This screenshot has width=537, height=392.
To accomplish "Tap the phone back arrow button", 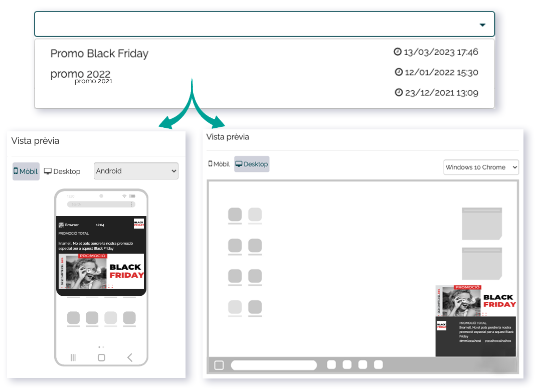I will pos(130,357).
